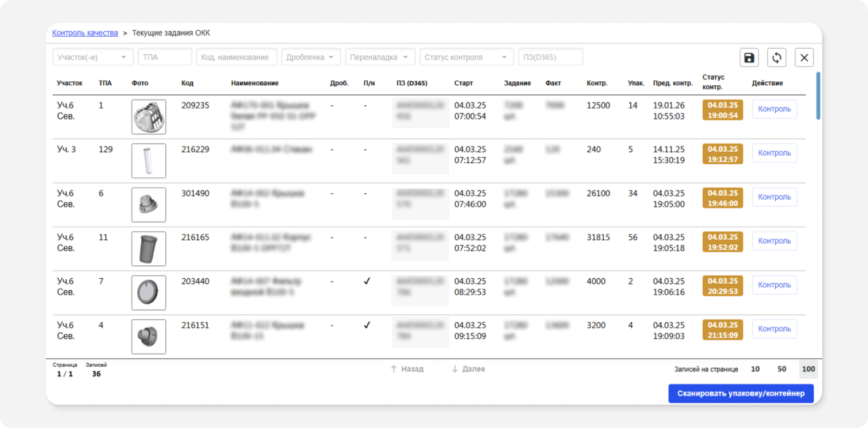The height and width of the screenshot is (428, 868).
Task: Show 50 records per page
Action: 782,369
